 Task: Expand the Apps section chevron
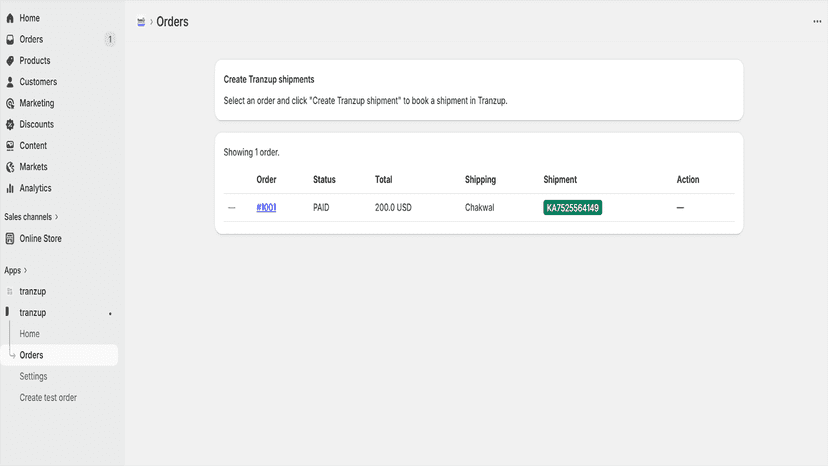pos(25,271)
